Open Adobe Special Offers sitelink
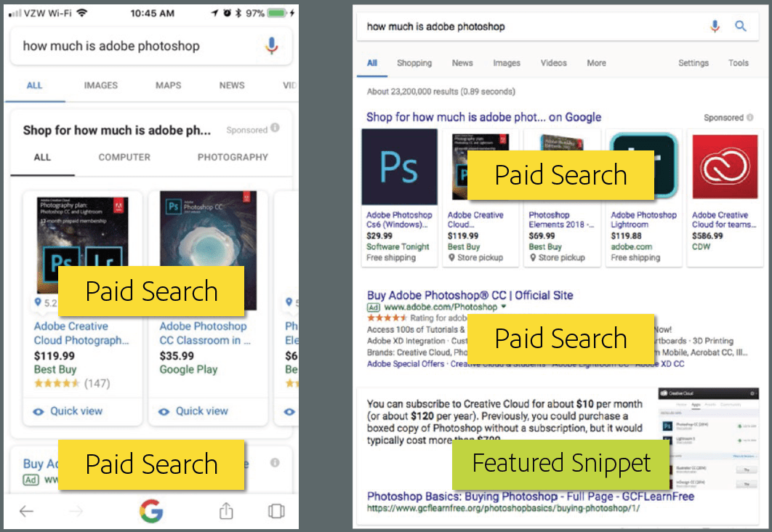Screen dimensions: 772x532 (405, 363)
